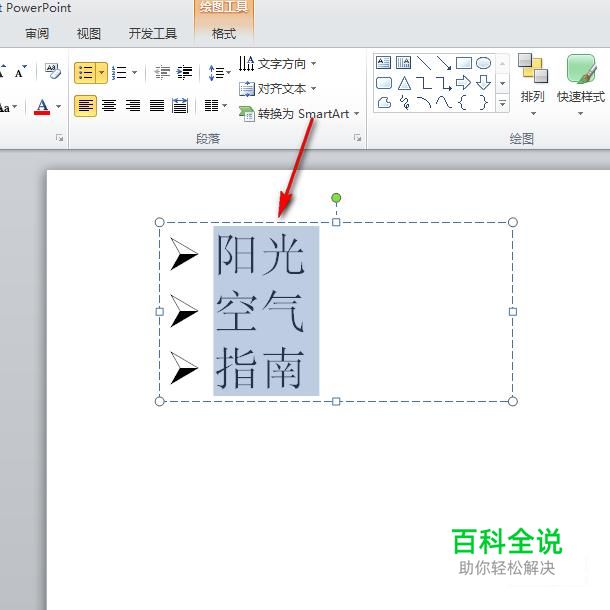The height and width of the screenshot is (610, 610).
Task: Switch to the 视图 tab
Action: [89, 33]
